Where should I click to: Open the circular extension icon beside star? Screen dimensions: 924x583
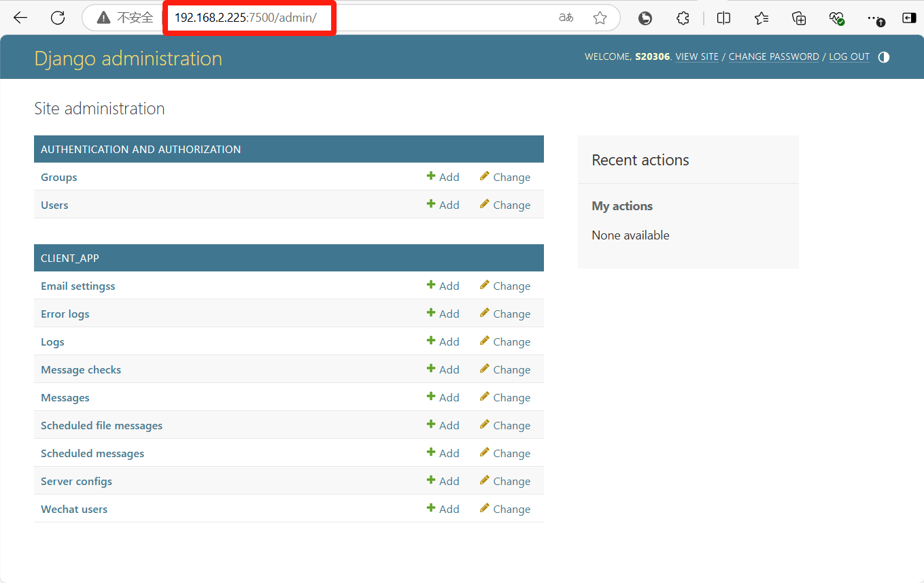645,18
